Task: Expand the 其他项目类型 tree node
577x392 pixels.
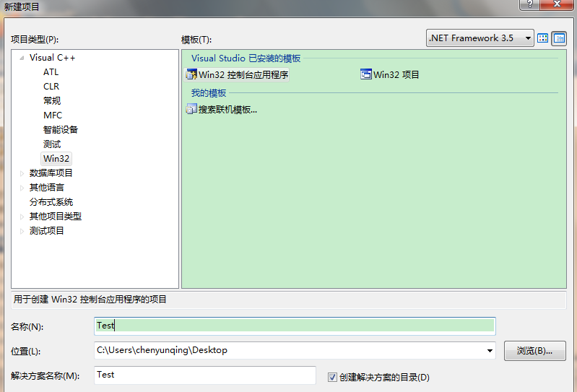Action: (22, 217)
